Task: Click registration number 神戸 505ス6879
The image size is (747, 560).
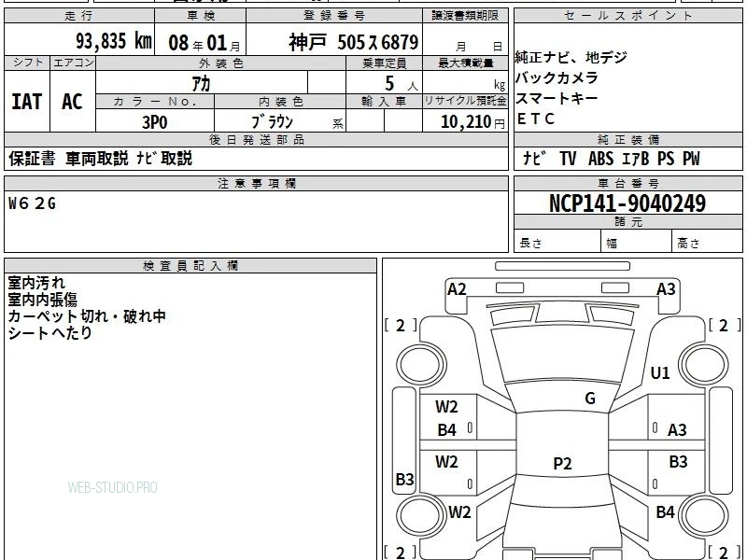Action: coord(354,42)
